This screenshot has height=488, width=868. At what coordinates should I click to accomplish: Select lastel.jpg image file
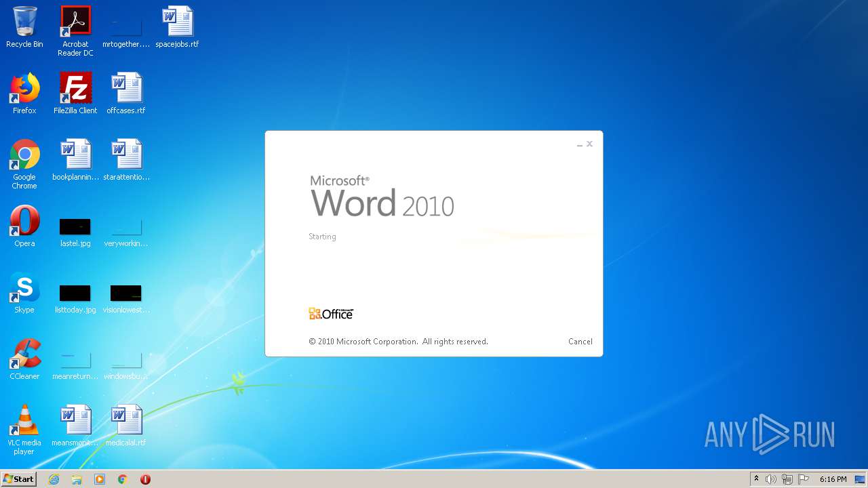(75, 232)
